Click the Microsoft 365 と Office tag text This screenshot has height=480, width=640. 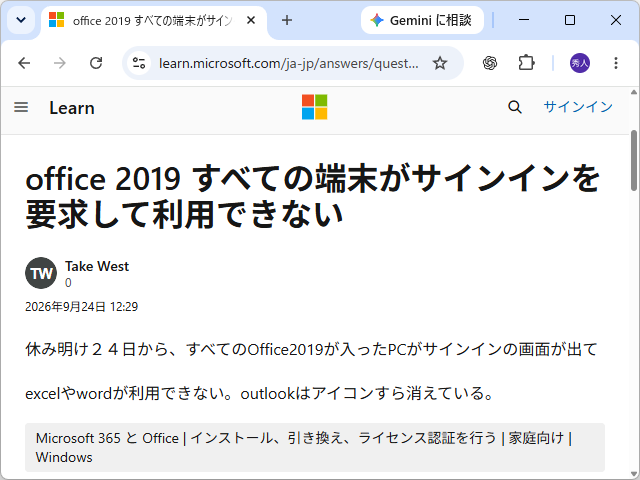[x=304, y=447]
